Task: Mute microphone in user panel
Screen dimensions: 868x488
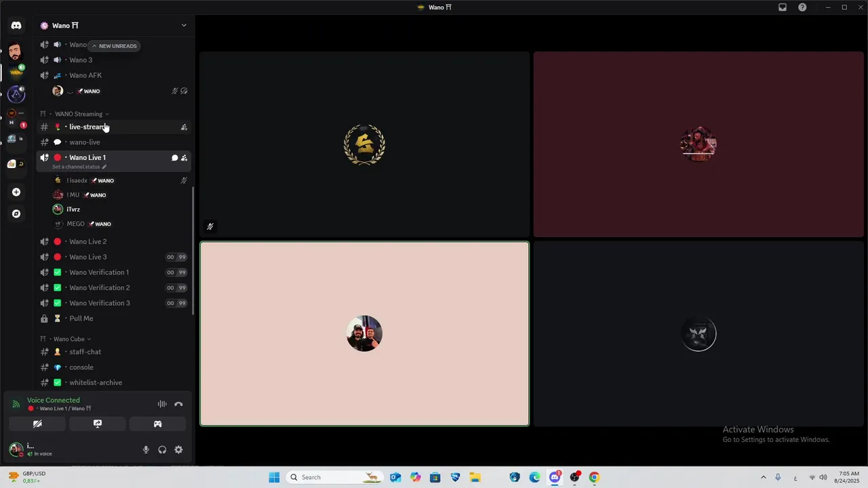Action: pyautogui.click(x=146, y=449)
